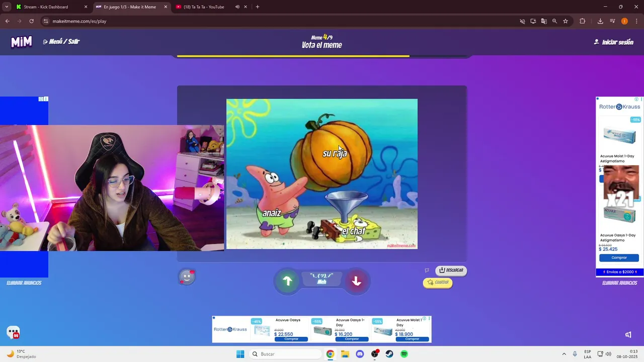
Task: Open Menú / Salir menu
Action: click(61, 42)
